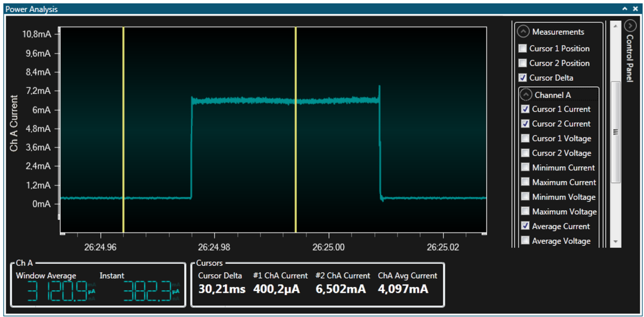The width and height of the screenshot is (644, 317).
Task: Uncheck the Cursor Delta checkbox
Action: pyautogui.click(x=523, y=78)
